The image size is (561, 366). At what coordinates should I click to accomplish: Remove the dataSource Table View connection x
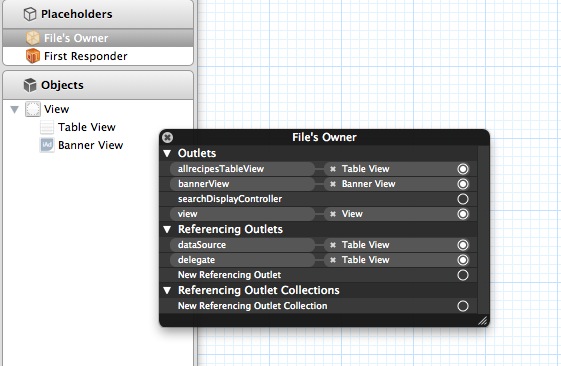click(x=333, y=245)
